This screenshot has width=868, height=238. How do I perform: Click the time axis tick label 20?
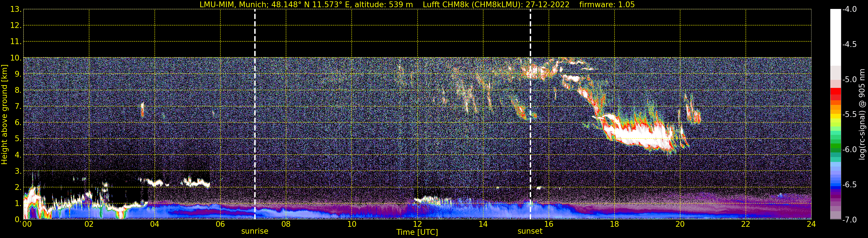point(680,224)
